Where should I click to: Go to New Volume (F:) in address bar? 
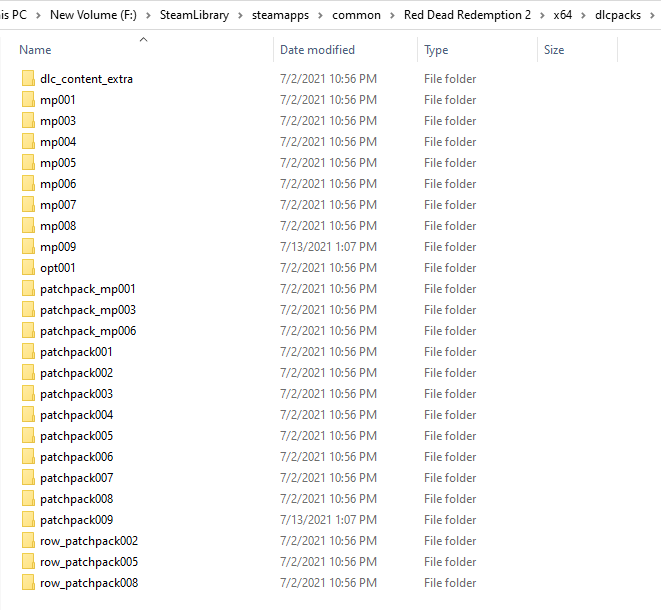tap(93, 15)
